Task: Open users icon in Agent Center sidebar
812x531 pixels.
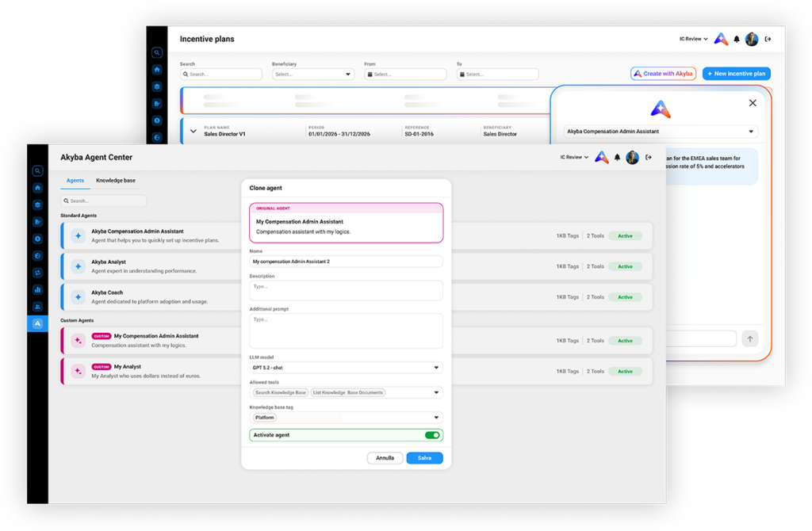Action: 37,307
